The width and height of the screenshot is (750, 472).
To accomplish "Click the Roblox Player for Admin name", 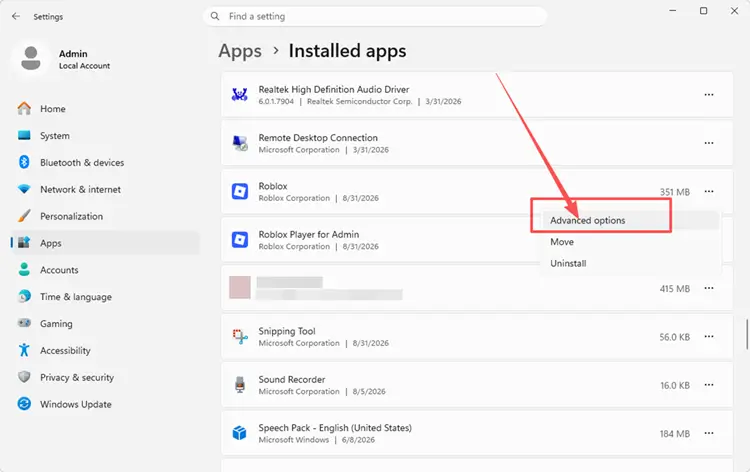I will 309,234.
